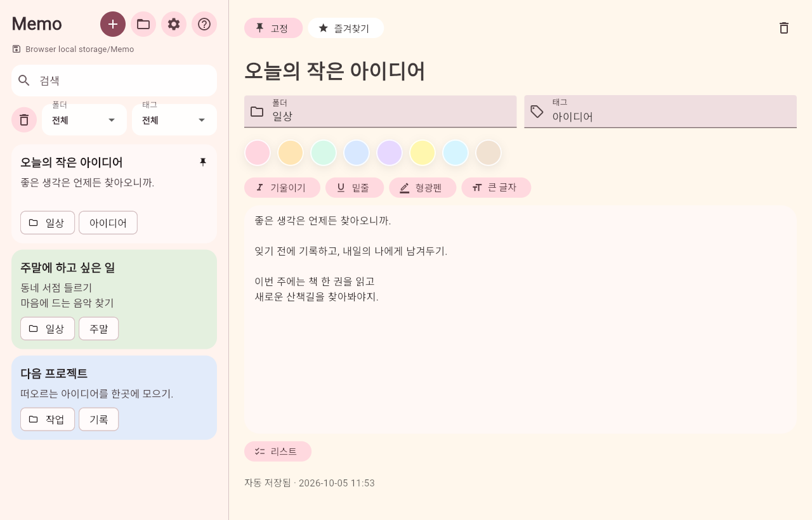Open folder manager icon in header

[143, 24]
